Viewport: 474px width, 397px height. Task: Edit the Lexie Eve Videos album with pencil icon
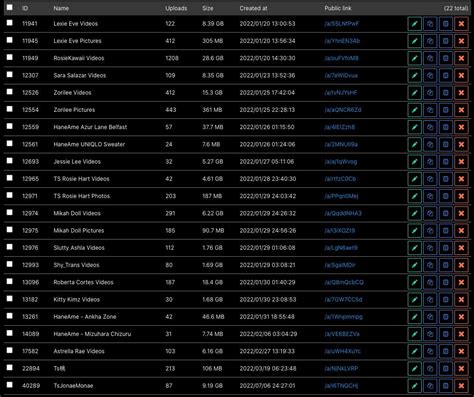click(414, 24)
